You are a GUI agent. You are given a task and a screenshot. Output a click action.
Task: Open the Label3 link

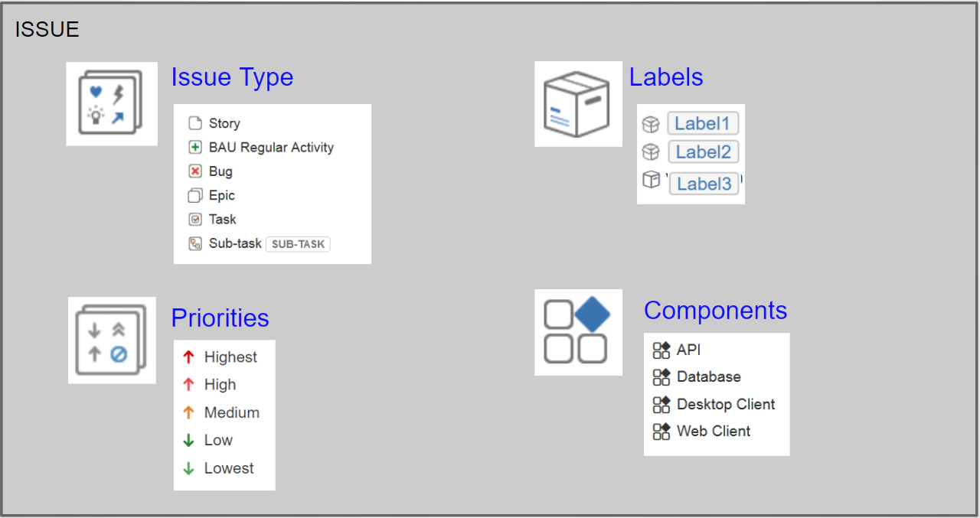[x=703, y=183]
